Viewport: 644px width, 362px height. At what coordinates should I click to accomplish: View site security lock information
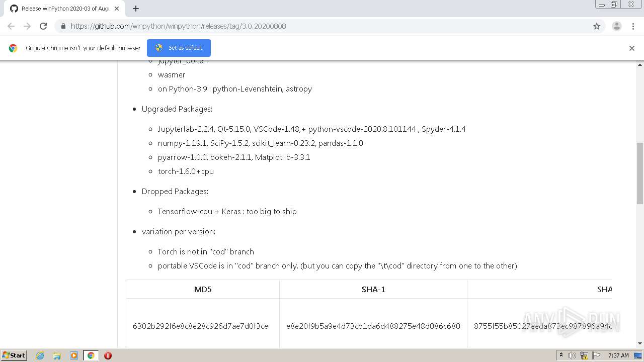tap(63, 26)
